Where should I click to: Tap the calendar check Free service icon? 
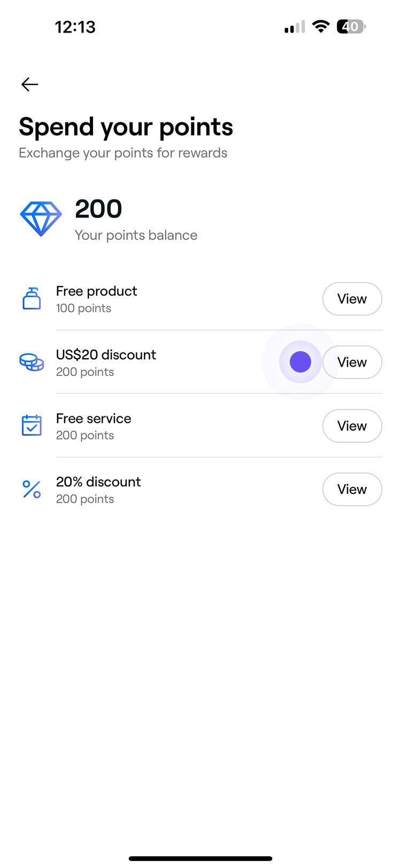click(x=32, y=425)
